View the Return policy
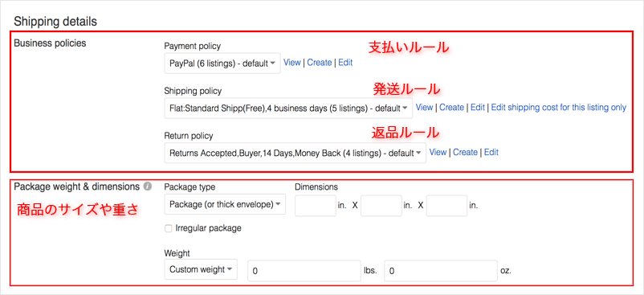Viewport: 644px width, 295px height. click(438, 152)
